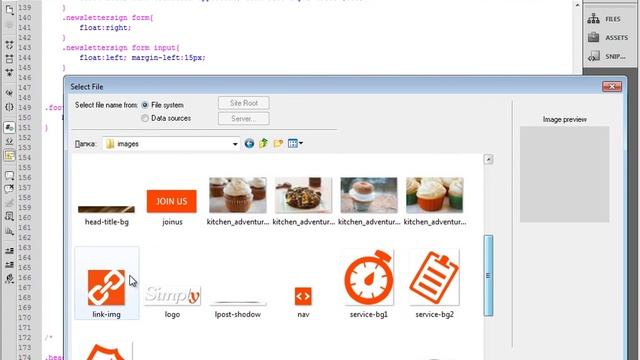Click code line ".newslettersign form{"
Screen dimensions: 640x360
tap(108, 18)
